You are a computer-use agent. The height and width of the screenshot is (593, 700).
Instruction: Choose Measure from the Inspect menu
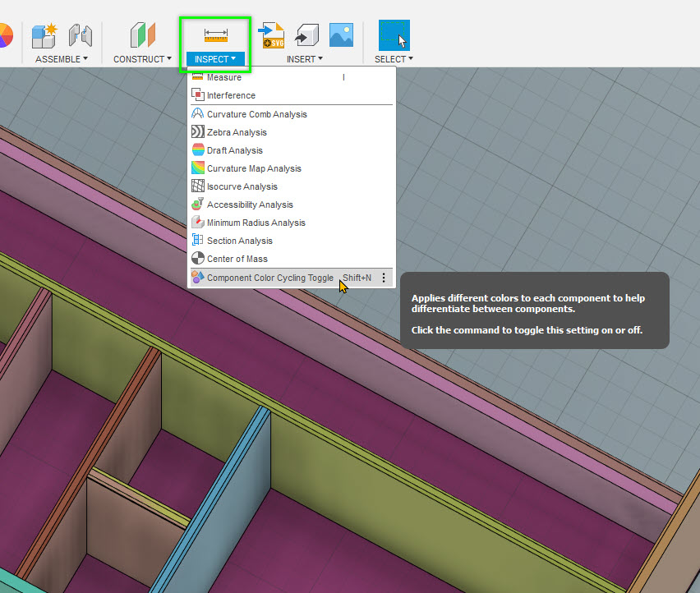[x=292, y=77]
